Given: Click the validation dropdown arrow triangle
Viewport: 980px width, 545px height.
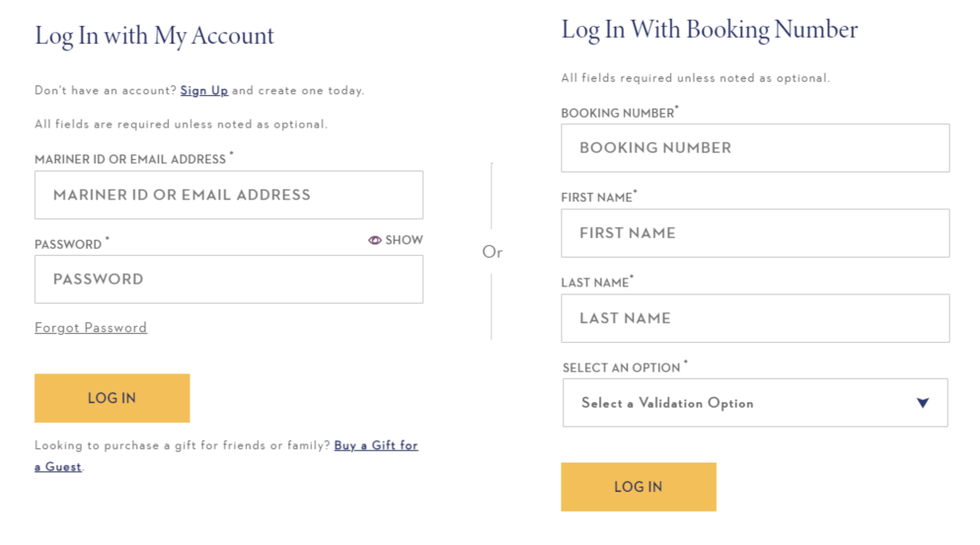Looking at the screenshot, I should click(x=923, y=403).
